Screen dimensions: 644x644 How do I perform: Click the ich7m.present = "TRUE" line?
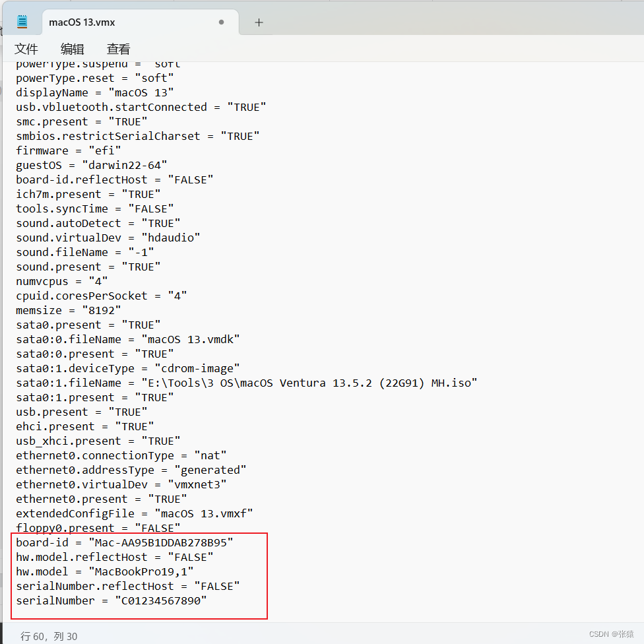point(88,194)
